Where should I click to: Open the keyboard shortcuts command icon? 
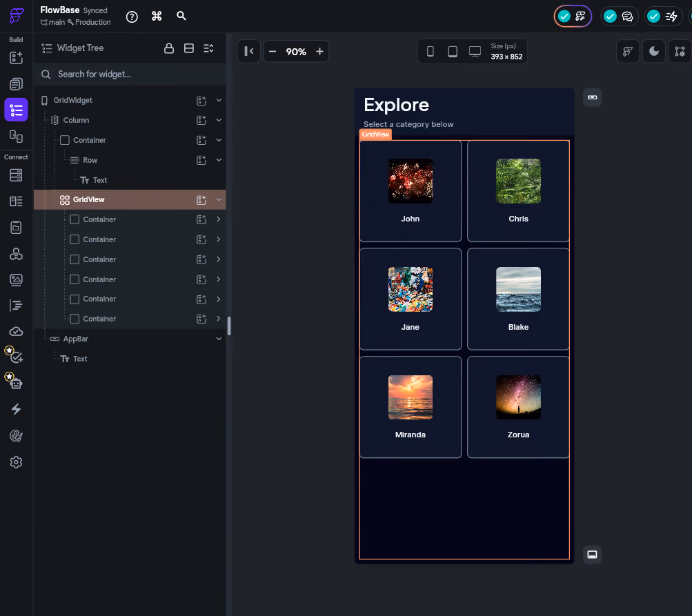[x=157, y=17]
